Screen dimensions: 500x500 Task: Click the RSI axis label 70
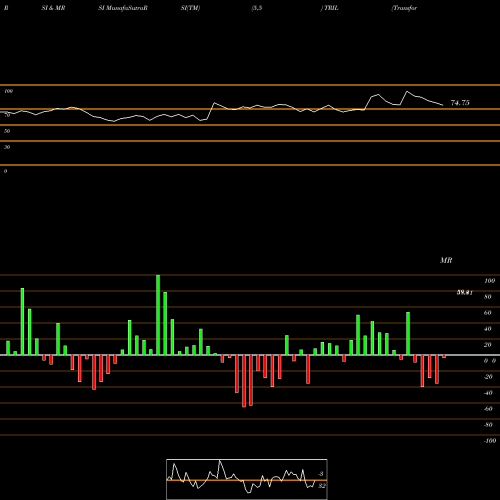[7, 115]
